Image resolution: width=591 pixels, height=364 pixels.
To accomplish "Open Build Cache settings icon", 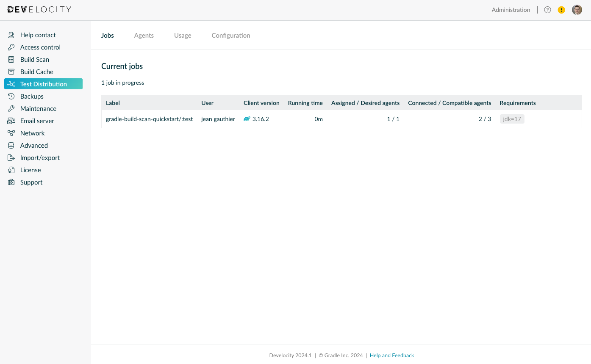I will (x=12, y=72).
